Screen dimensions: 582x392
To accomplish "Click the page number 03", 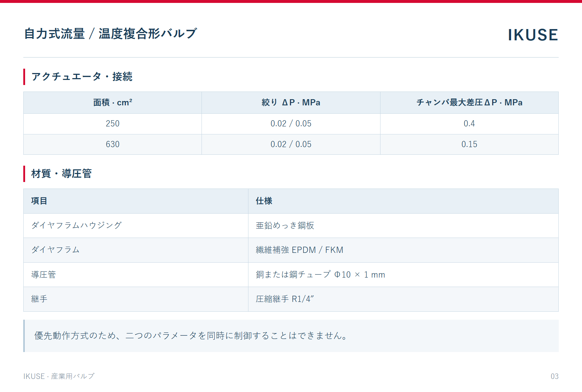I will pyautogui.click(x=554, y=376).
